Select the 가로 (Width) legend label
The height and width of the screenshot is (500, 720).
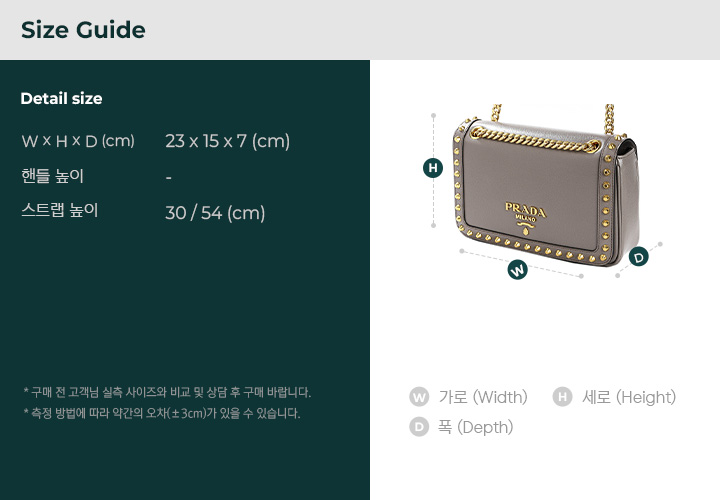pos(483,397)
